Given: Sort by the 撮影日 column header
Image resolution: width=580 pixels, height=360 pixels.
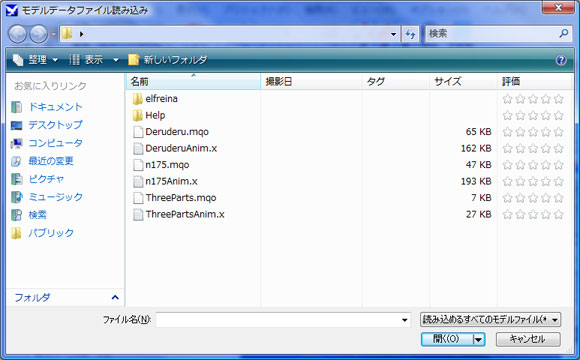Looking at the screenshot, I should [311, 81].
